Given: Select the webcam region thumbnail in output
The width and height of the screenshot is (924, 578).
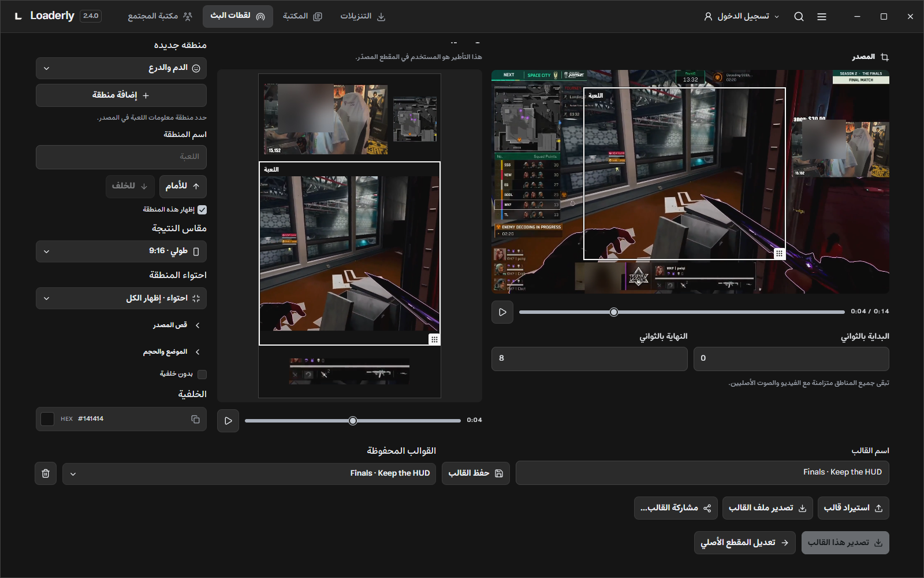Looking at the screenshot, I should tap(326, 119).
